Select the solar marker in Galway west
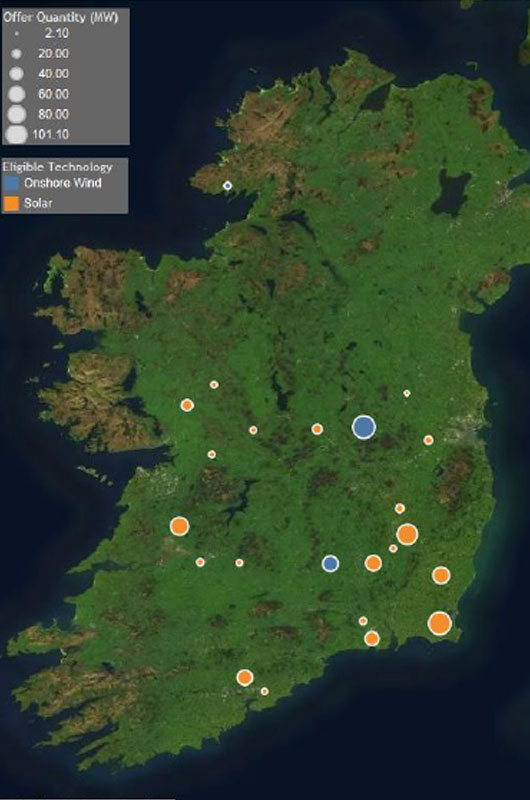This screenshot has height=800, width=530. pyautogui.click(x=187, y=405)
